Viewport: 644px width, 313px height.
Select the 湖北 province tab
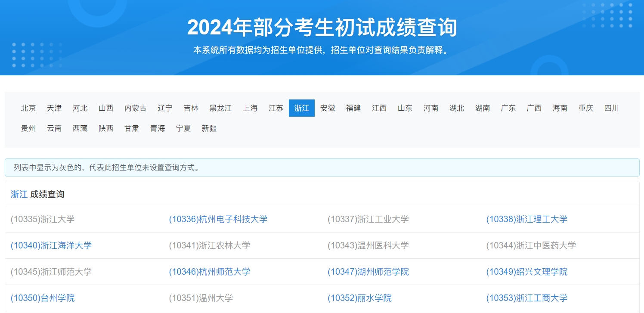(457, 108)
